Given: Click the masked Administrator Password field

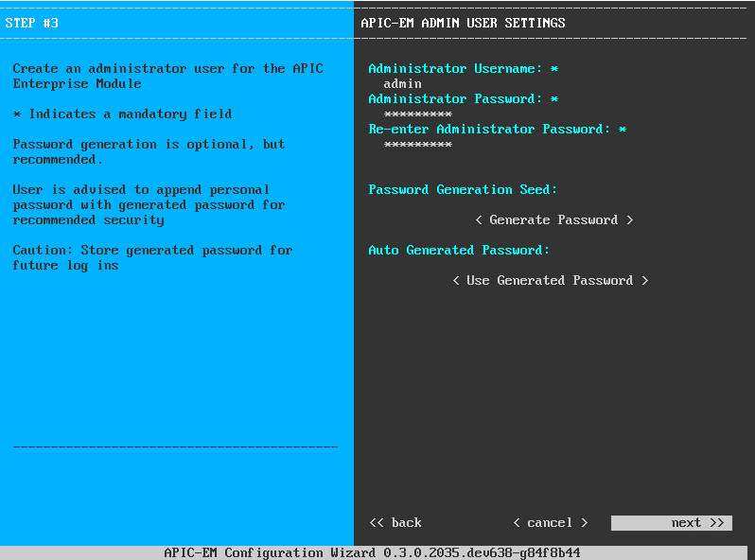Looking at the screenshot, I should tap(418, 114).
